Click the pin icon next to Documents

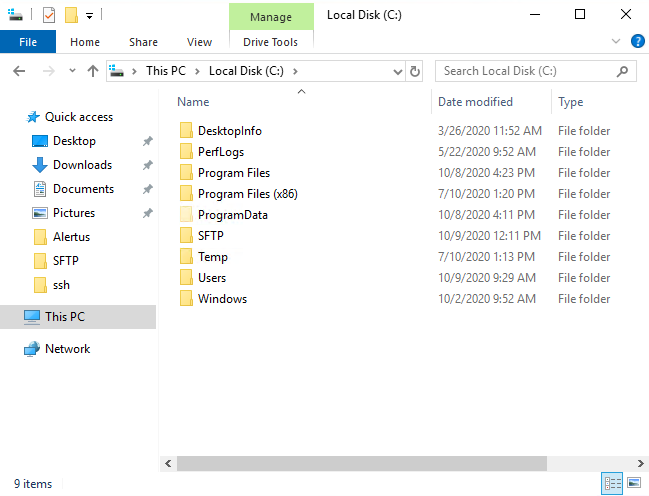coord(148,189)
